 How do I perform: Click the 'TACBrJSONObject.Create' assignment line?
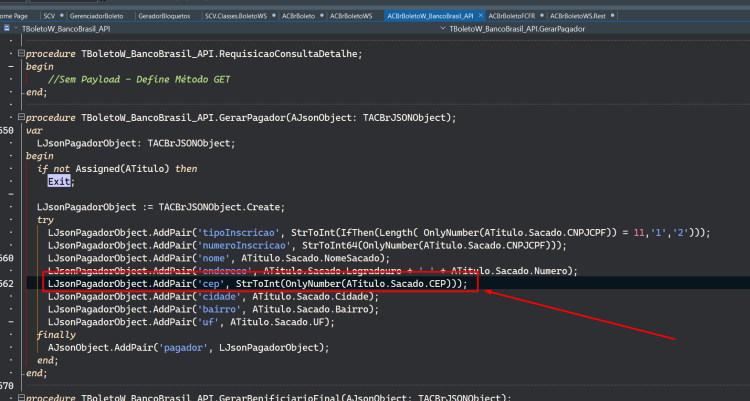pos(161,207)
